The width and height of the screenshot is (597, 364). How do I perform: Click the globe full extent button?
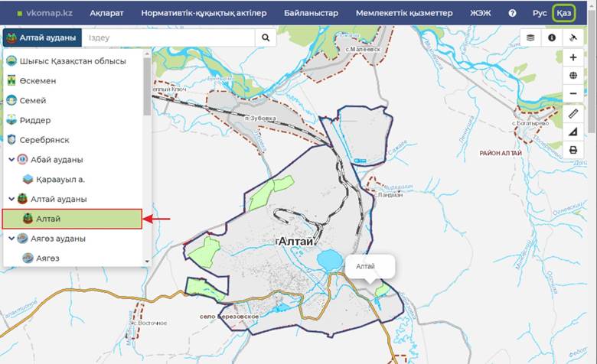[x=573, y=76]
